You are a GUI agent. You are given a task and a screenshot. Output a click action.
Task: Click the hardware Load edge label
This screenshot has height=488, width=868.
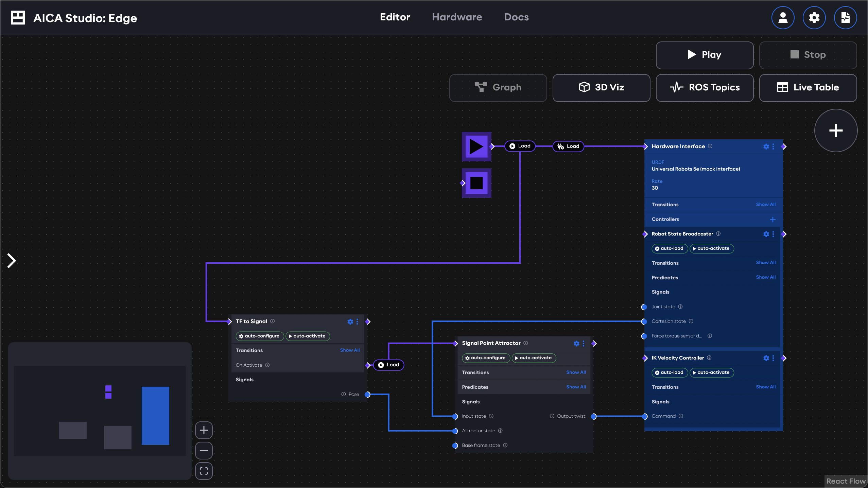point(568,146)
